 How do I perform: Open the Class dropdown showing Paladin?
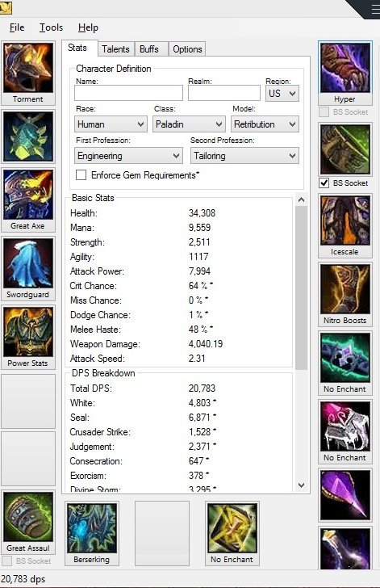pyautogui.click(x=189, y=124)
